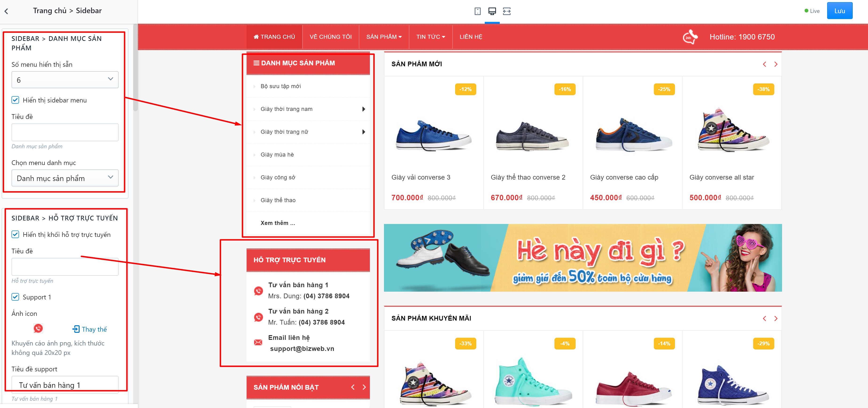Switch to mobile preview icon
The width and height of the screenshot is (868, 408).
pyautogui.click(x=477, y=11)
